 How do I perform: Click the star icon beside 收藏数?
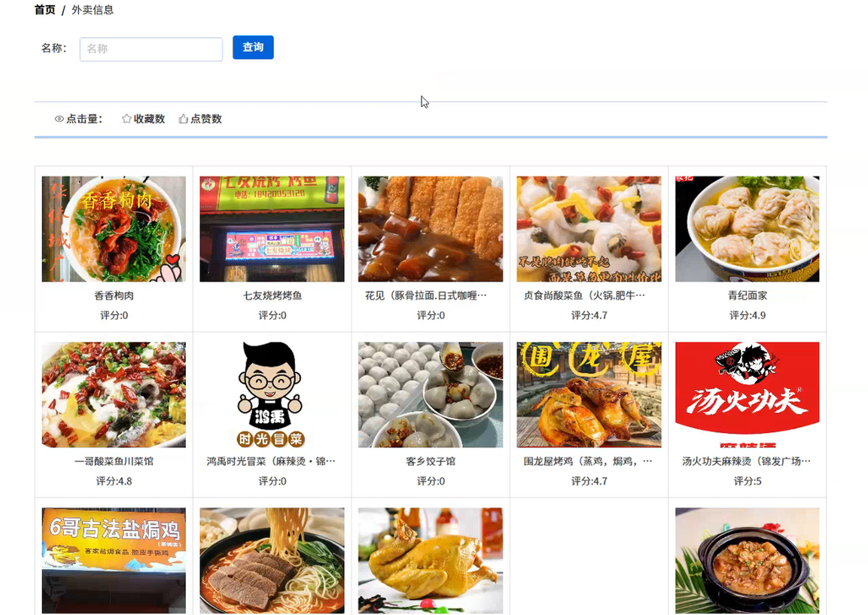point(126,119)
